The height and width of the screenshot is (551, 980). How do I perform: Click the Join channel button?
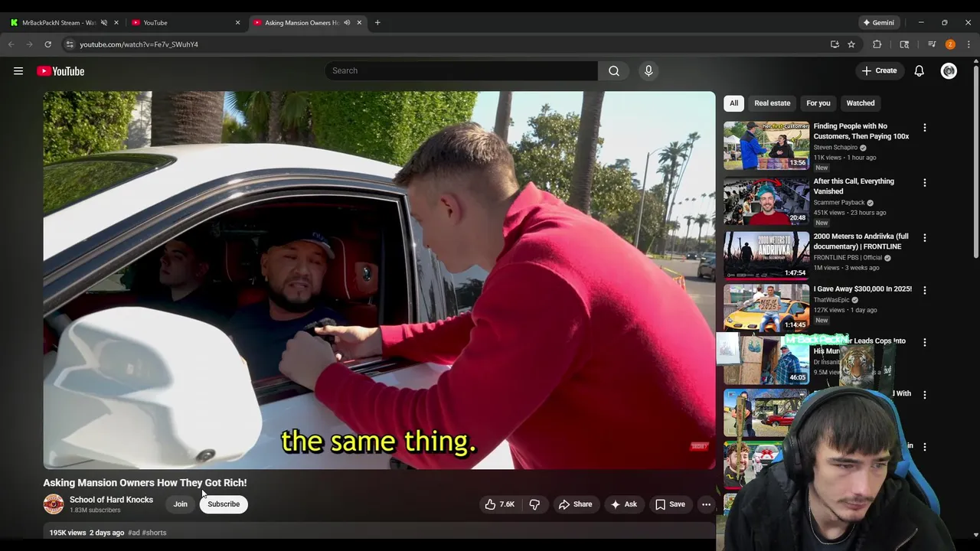pos(180,504)
